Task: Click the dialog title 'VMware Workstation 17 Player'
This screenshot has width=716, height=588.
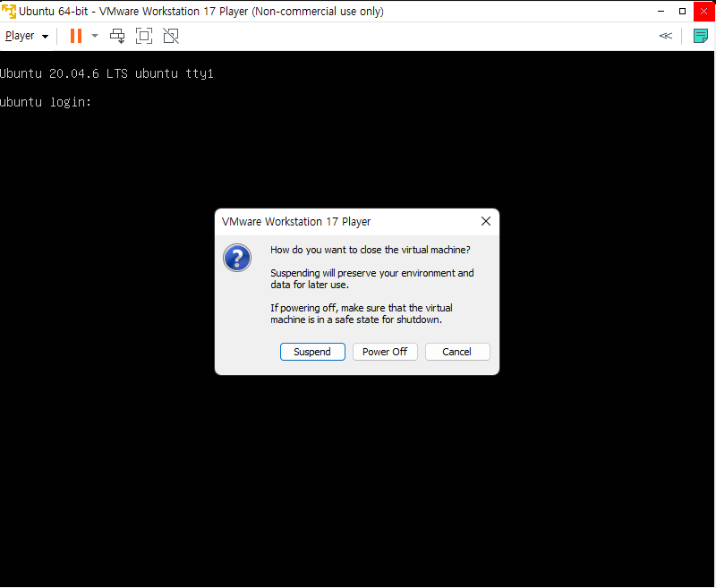Action: tap(296, 221)
